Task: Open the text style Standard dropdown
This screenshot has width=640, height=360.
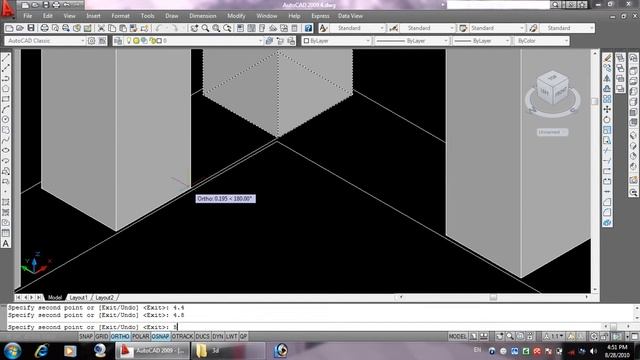Action: (x=358, y=28)
